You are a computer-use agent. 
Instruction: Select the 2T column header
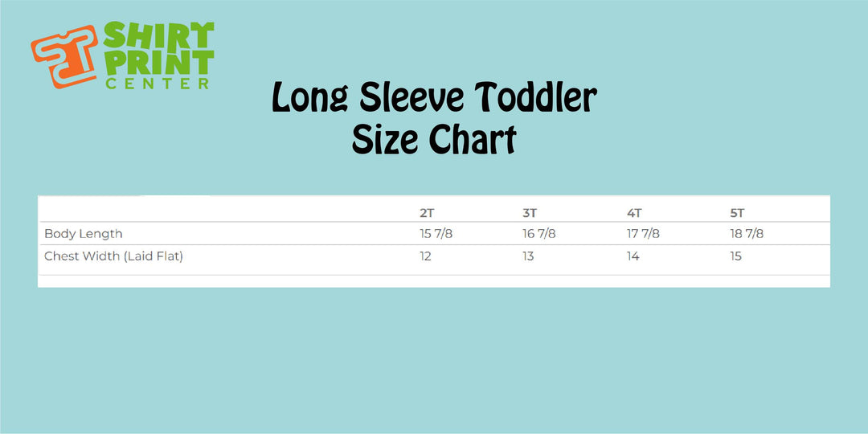point(427,213)
